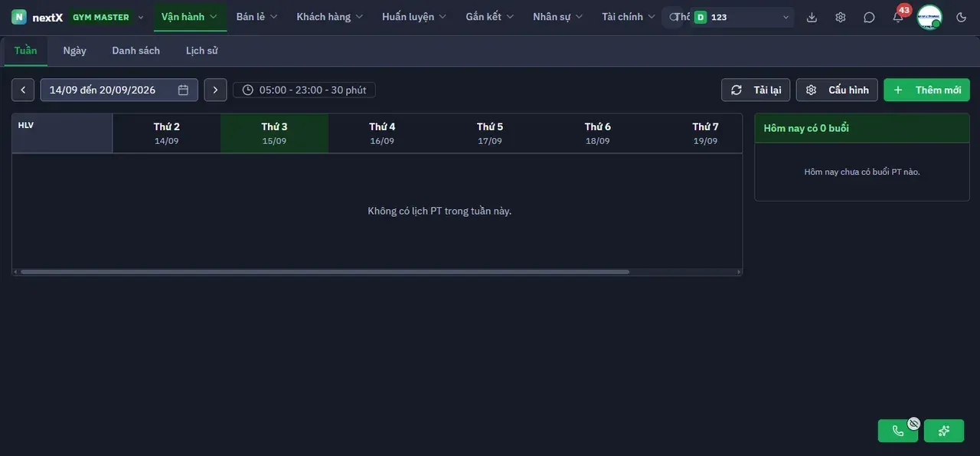Switch to the Danh sách tab
The width and height of the screenshot is (980, 456).
click(136, 51)
